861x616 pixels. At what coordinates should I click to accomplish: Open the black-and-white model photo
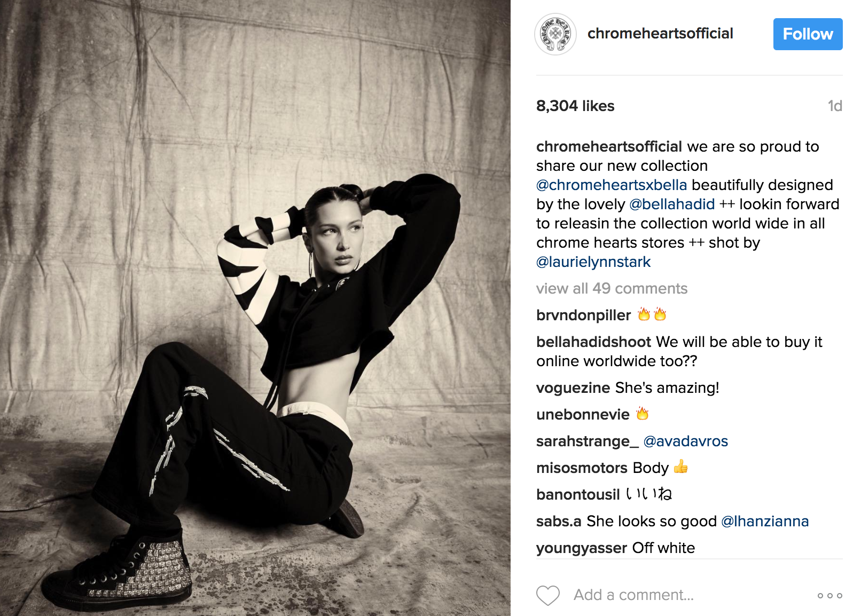(x=255, y=308)
